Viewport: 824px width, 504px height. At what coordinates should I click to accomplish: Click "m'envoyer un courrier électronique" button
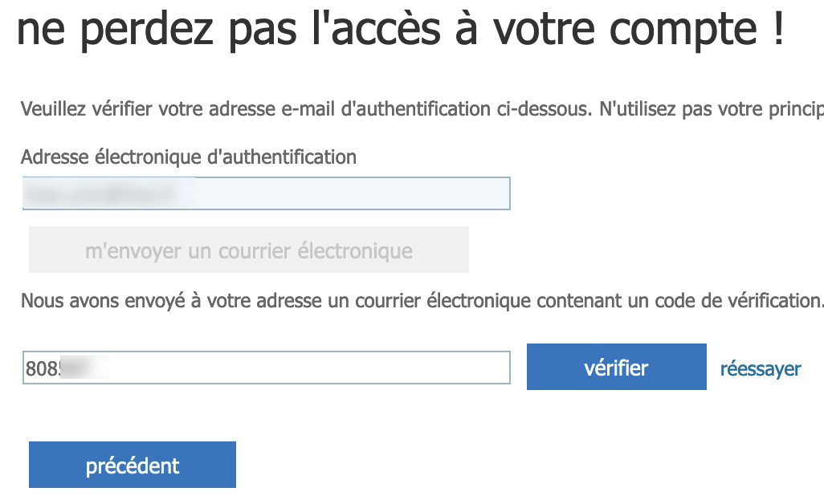(249, 250)
